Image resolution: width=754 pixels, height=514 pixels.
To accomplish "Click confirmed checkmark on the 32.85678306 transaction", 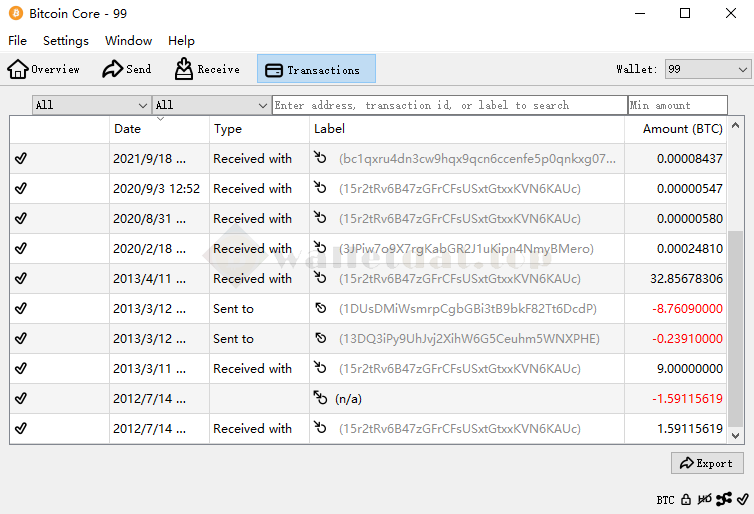I will tap(21, 278).
